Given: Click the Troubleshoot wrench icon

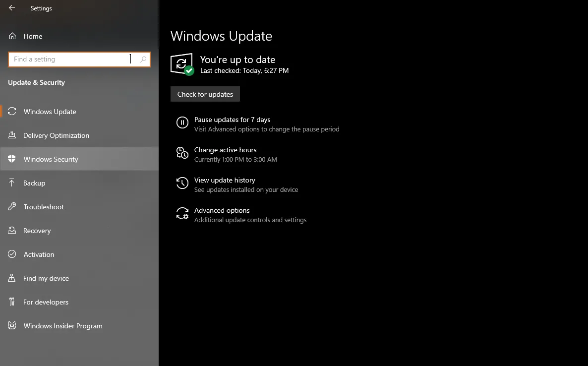Looking at the screenshot, I should (x=12, y=207).
